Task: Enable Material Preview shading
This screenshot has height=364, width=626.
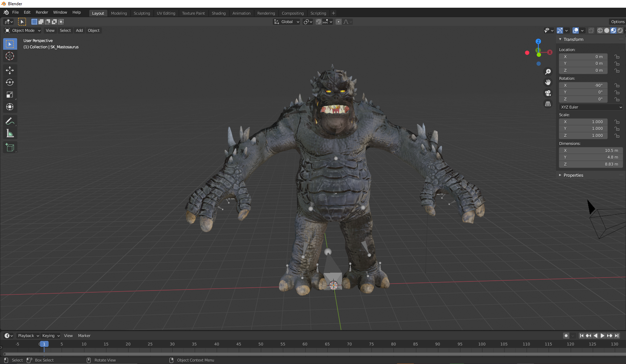Action: [613, 30]
